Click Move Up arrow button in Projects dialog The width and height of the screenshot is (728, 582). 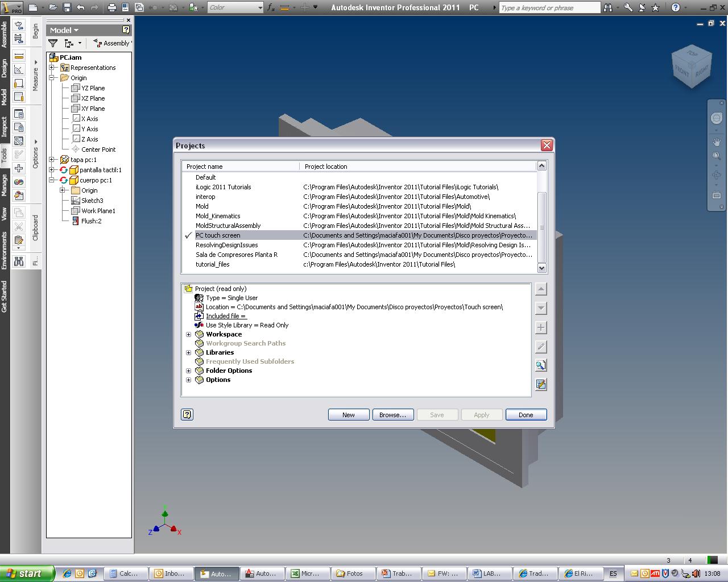click(541, 289)
